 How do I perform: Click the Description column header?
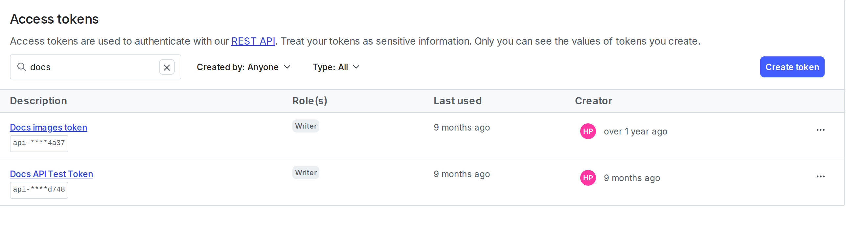point(38,101)
